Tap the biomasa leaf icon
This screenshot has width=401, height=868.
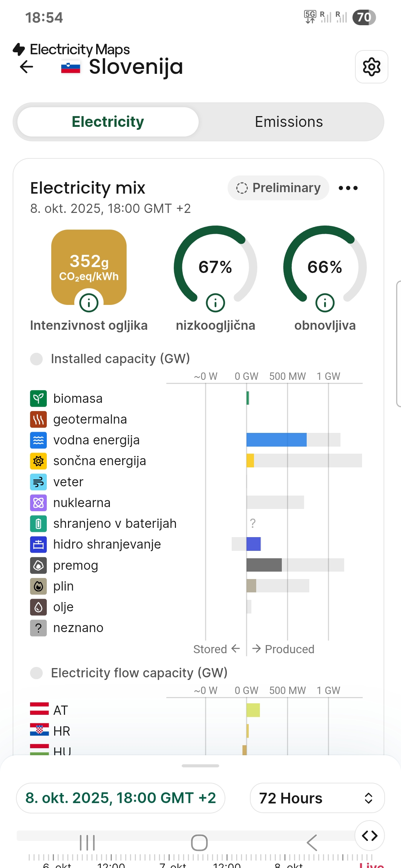[x=38, y=398]
